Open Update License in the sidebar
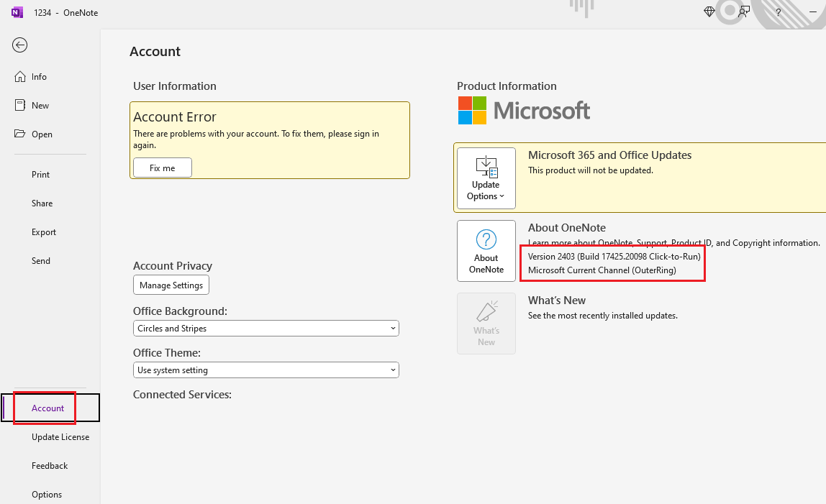826x504 pixels. [x=60, y=437]
